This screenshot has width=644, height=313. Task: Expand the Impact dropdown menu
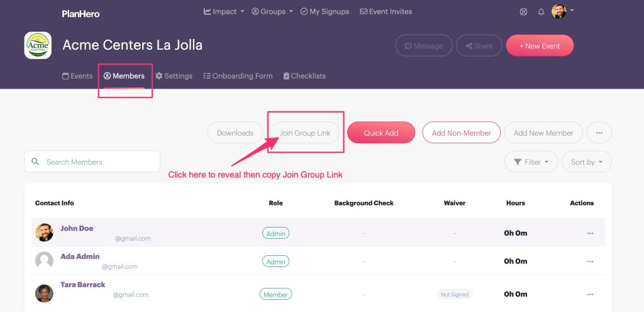[224, 11]
